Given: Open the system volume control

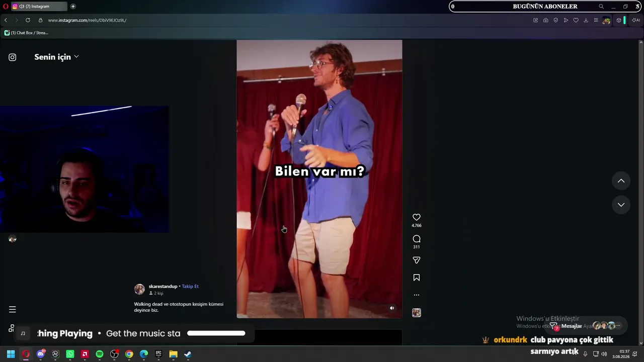Looking at the screenshot, I should [604, 354].
